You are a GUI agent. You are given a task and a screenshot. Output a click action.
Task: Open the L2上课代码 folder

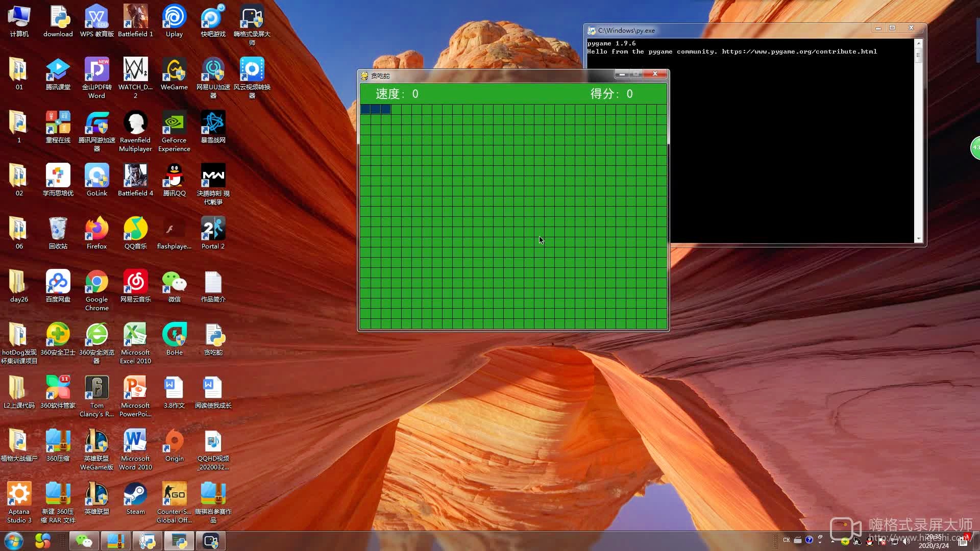tap(19, 393)
